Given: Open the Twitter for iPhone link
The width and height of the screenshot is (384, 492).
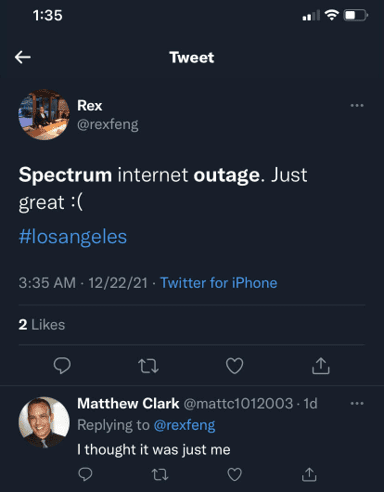Looking at the screenshot, I should (x=219, y=283).
